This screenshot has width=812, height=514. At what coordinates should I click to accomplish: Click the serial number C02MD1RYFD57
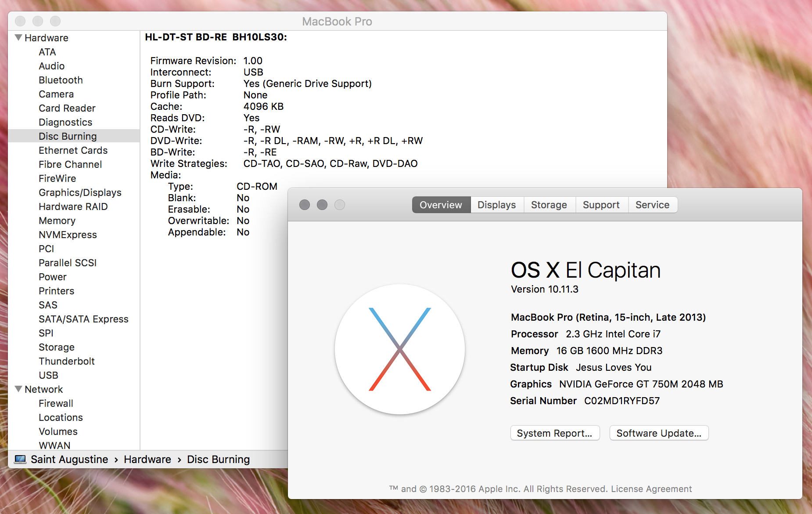click(622, 401)
